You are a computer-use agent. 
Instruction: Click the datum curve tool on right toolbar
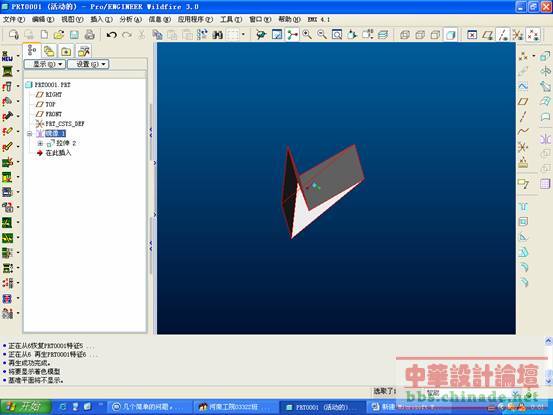pyautogui.click(x=523, y=132)
